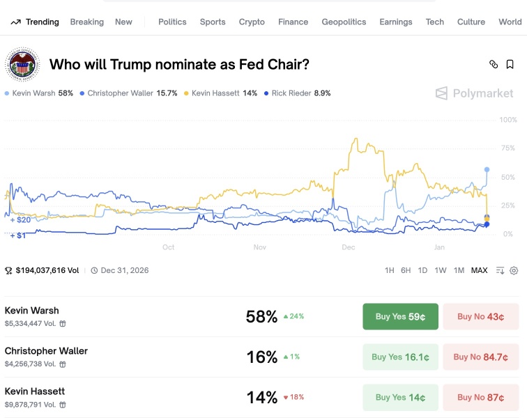Screen dimensions: 527x420
Task: Click the gift icon beside Kevin Warsh volume
Action: click(63, 324)
